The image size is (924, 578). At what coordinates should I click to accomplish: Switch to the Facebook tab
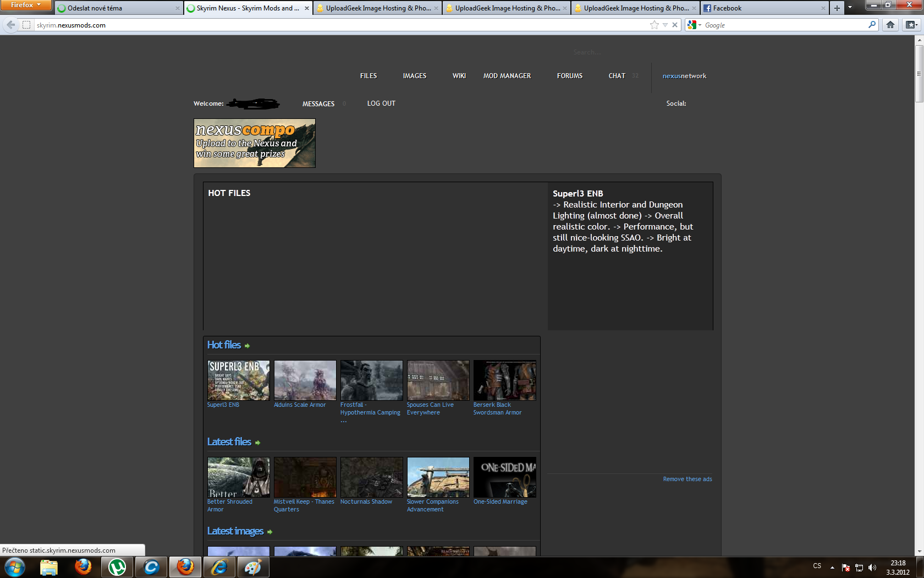pos(765,8)
